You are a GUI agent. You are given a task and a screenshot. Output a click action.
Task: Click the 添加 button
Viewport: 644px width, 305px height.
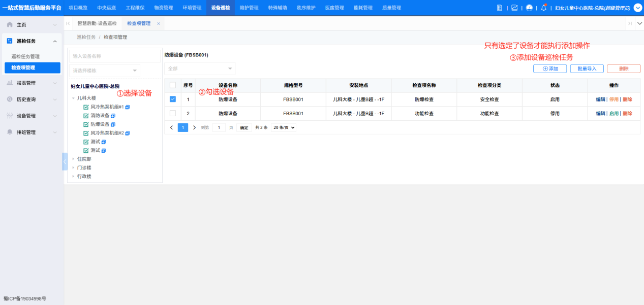pos(550,69)
